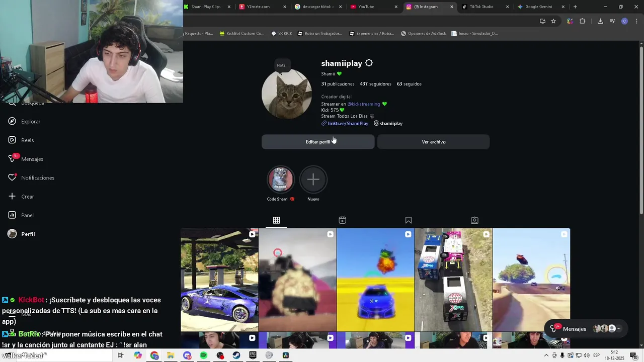
Task: Open Chrome downloads icon
Action: click(600, 21)
